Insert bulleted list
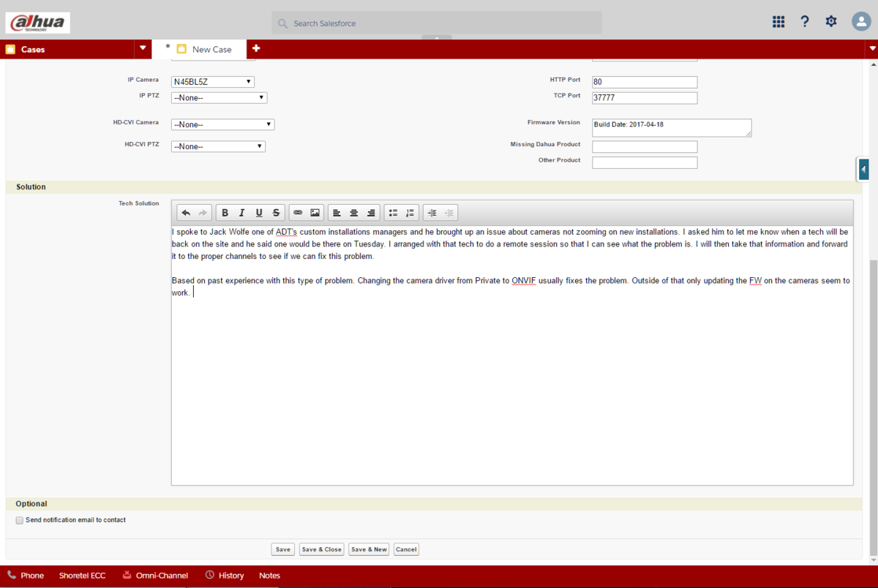Image resolution: width=878 pixels, height=588 pixels. (x=393, y=213)
